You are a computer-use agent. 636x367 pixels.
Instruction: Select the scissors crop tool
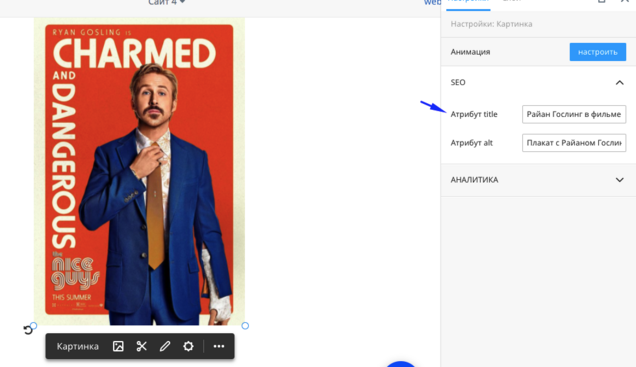[x=142, y=346]
